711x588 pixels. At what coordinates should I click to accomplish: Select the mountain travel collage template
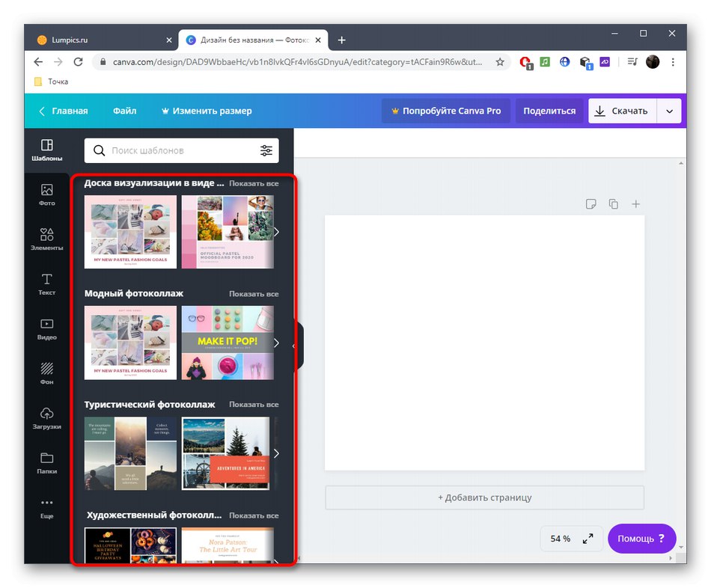pyautogui.click(x=130, y=453)
